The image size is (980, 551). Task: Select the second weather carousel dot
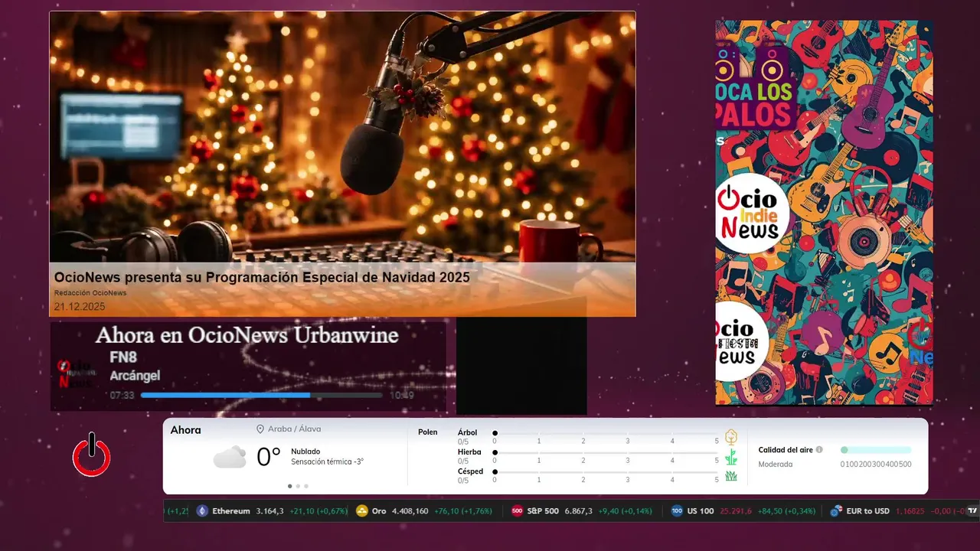(298, 486)
